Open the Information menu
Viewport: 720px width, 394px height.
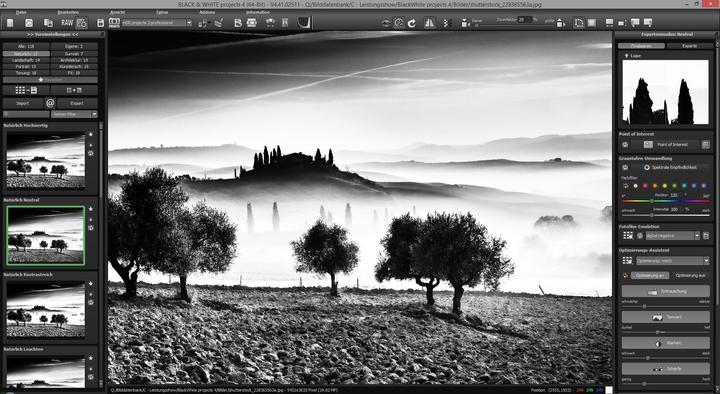coord(258,12)
